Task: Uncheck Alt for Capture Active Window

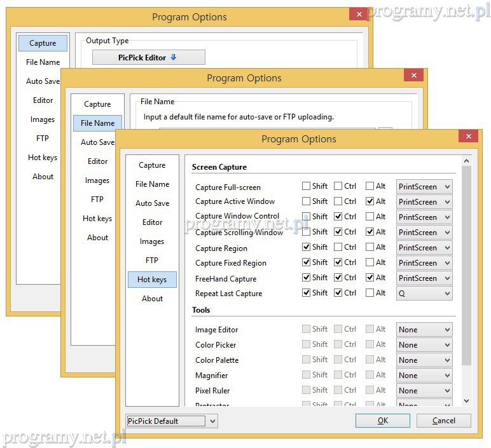Action: pos(370,201)
